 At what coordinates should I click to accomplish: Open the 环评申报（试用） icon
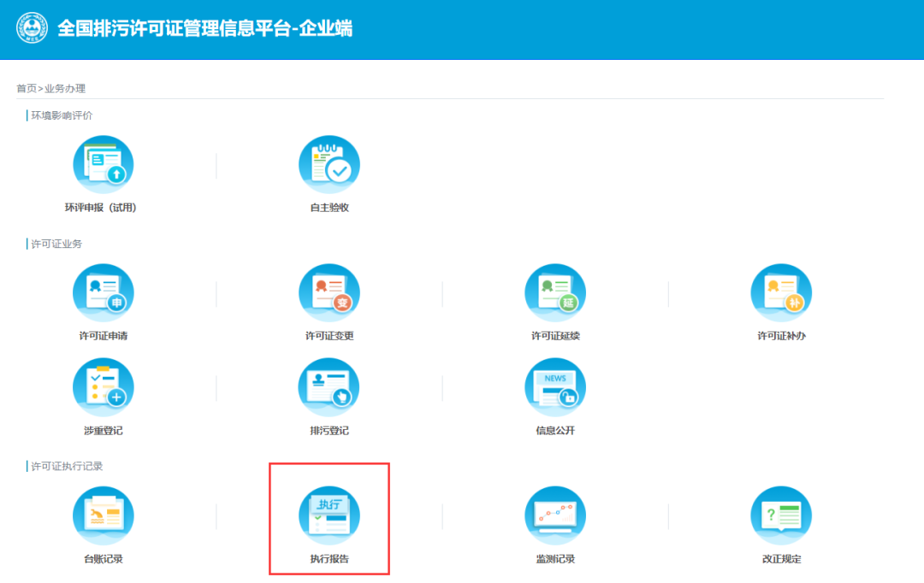[103, 163]
